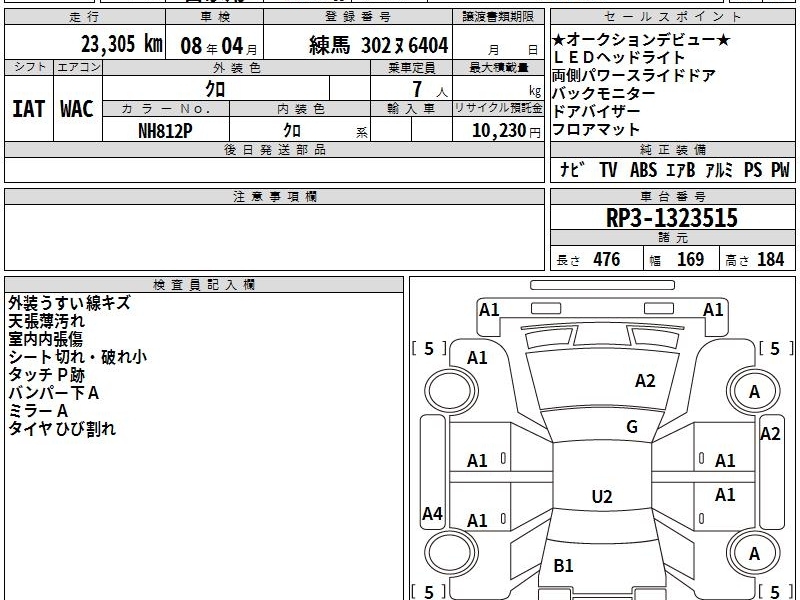Select the シフト header cell
Viewport: 800px width, 600px height.
point(29,67)
